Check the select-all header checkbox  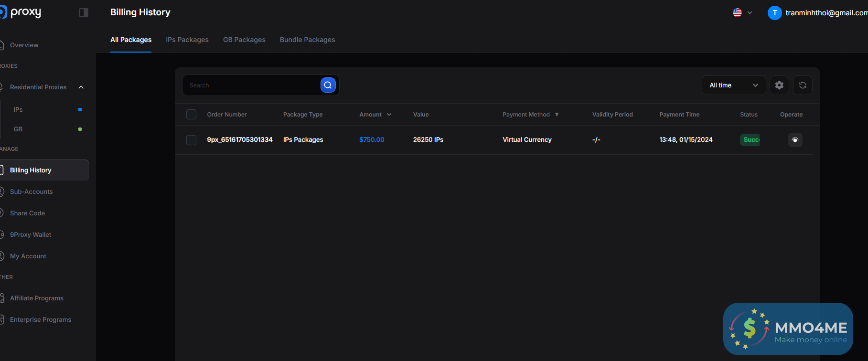pos(191,115)
